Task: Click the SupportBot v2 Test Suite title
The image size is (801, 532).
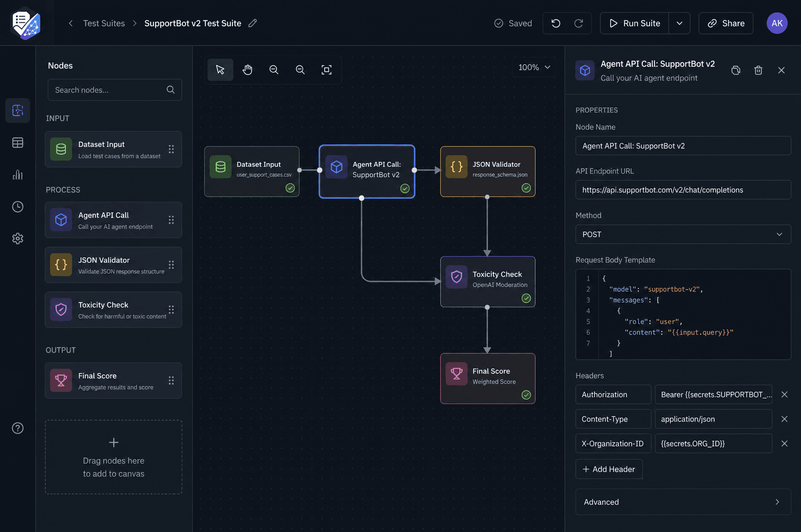Action: 193,23
